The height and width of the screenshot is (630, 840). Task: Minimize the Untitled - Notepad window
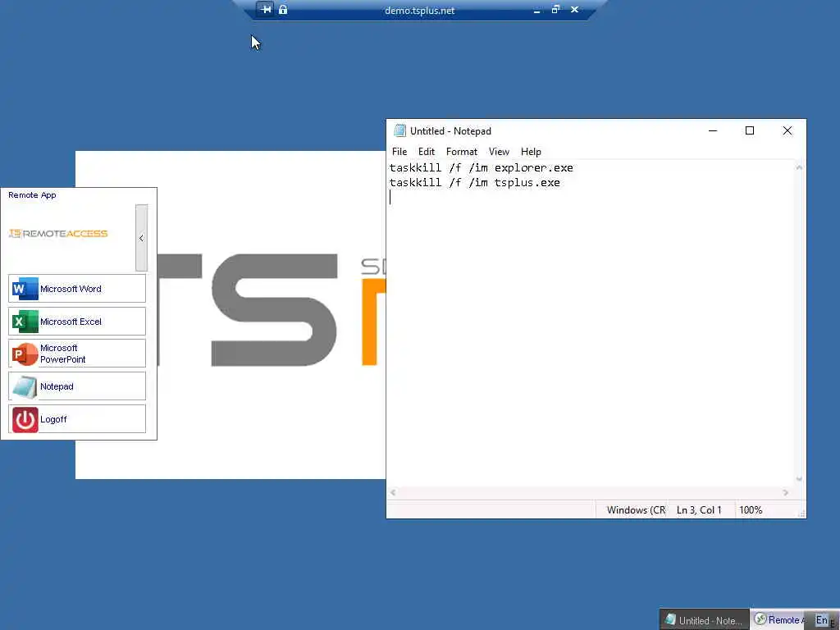[713, 130]
